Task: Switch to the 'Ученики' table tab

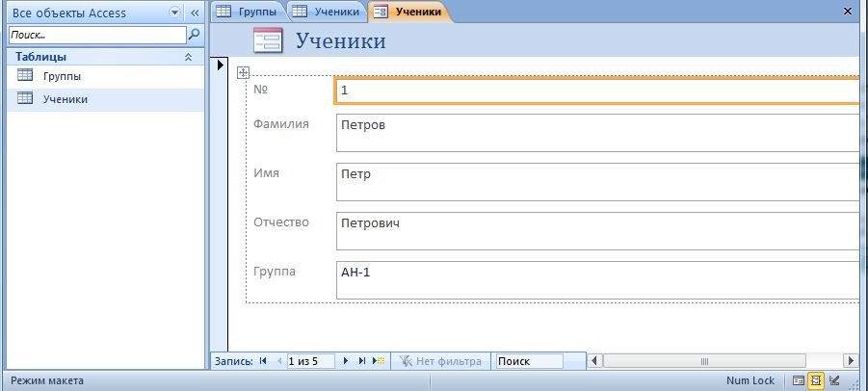Action: coord(326,12)
